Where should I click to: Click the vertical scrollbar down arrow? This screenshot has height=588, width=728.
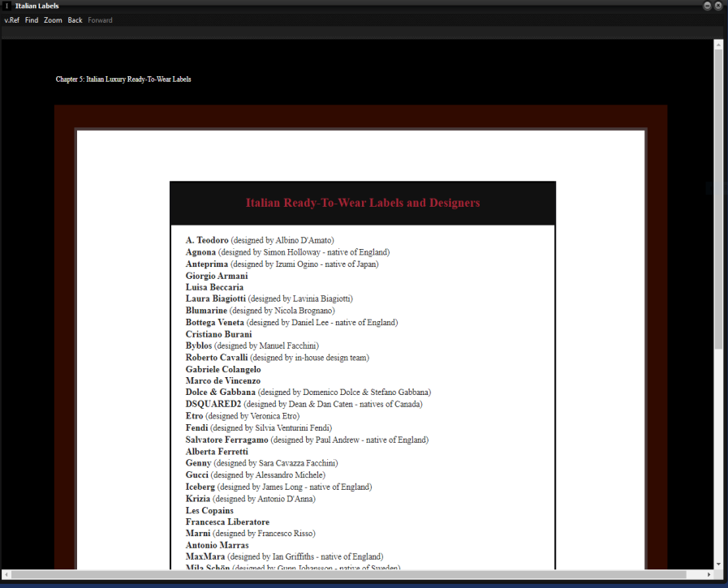(718, 564)
